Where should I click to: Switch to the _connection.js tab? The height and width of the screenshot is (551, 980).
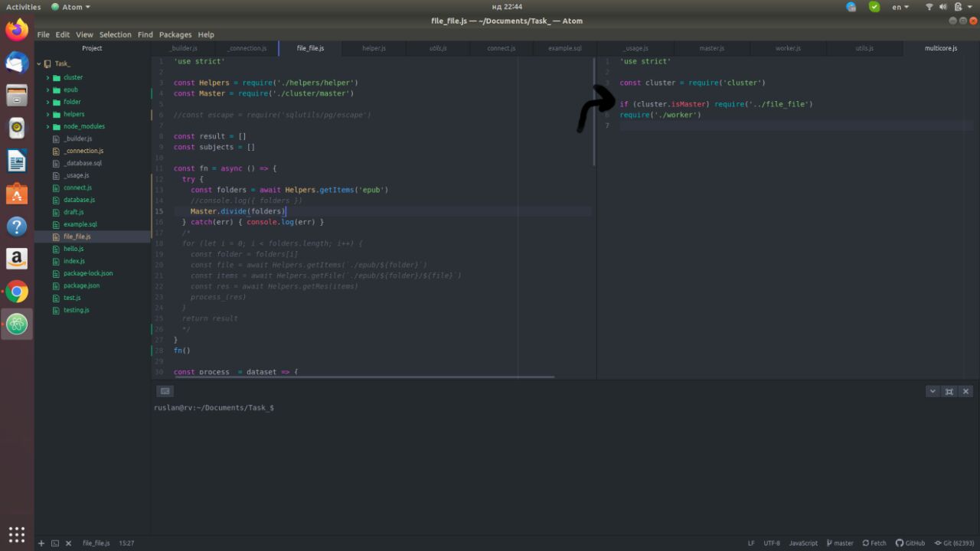point(247,48)
